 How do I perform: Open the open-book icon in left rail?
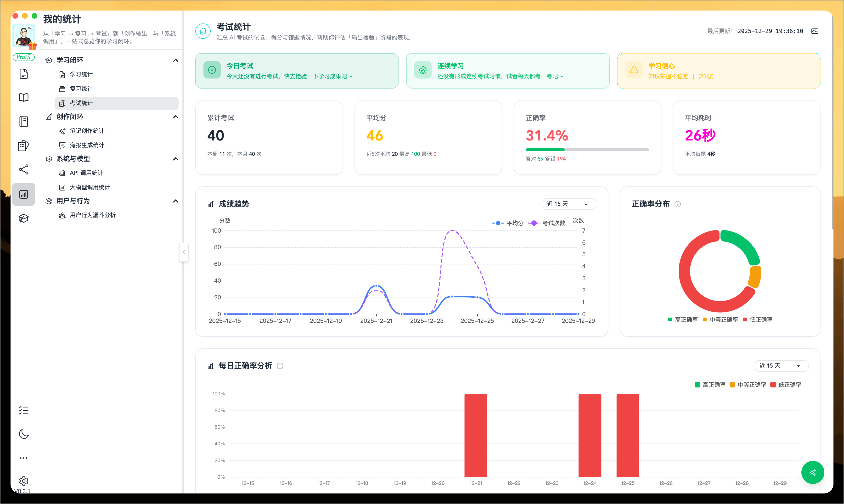click(23, 98)
